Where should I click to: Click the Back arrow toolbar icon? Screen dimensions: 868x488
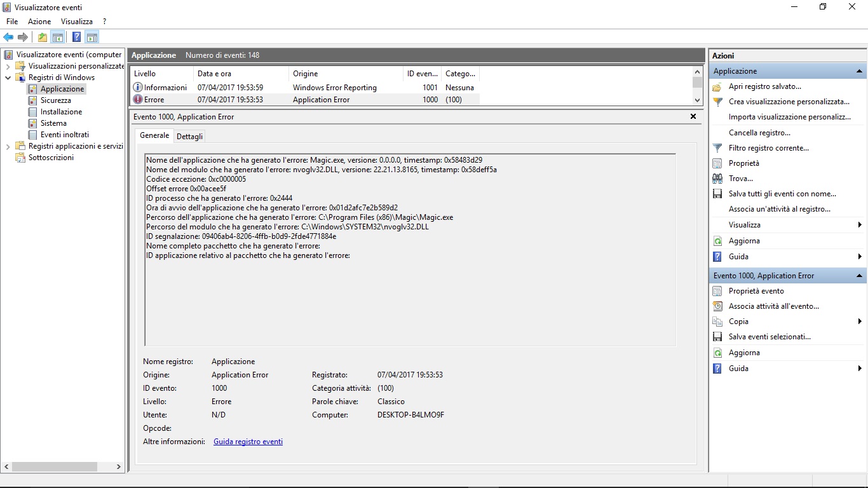point(8,37)
